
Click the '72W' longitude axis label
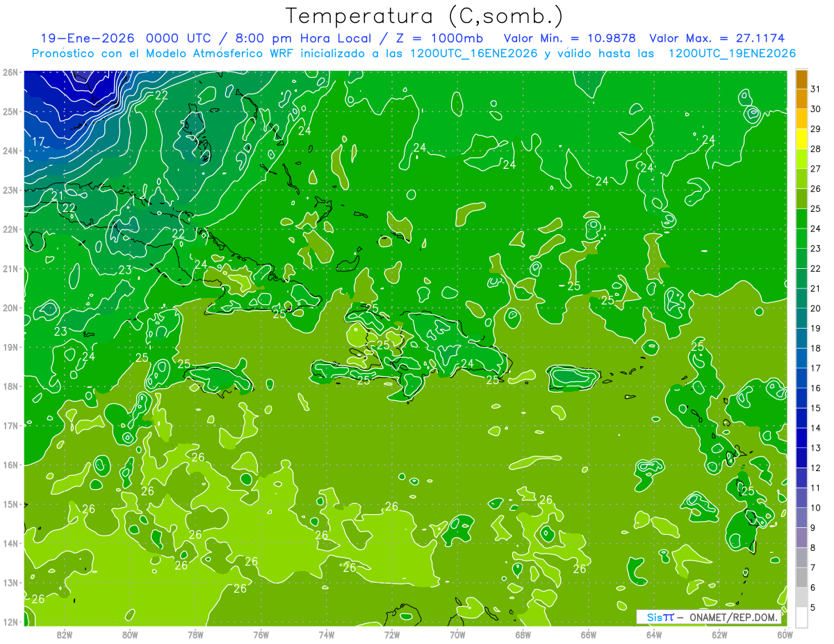click(392, 634)
